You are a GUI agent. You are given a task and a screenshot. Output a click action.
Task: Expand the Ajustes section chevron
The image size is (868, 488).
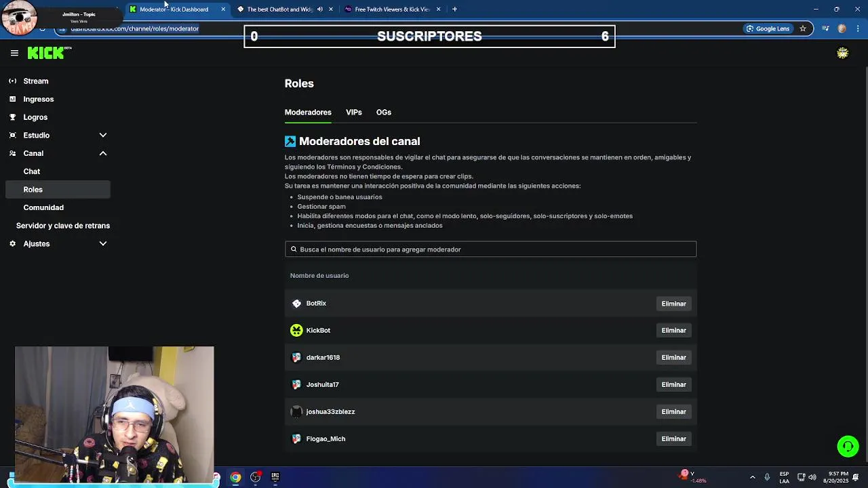[103, 244]
